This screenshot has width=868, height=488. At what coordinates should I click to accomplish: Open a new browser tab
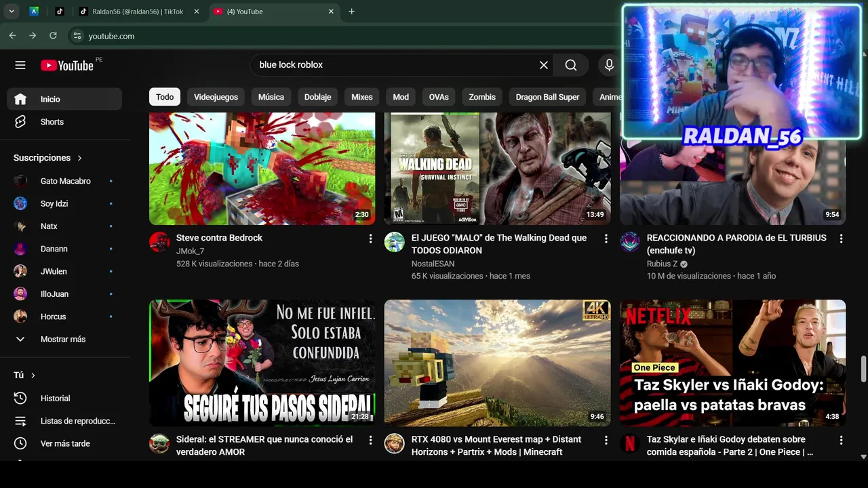click(x=351, y=12)
